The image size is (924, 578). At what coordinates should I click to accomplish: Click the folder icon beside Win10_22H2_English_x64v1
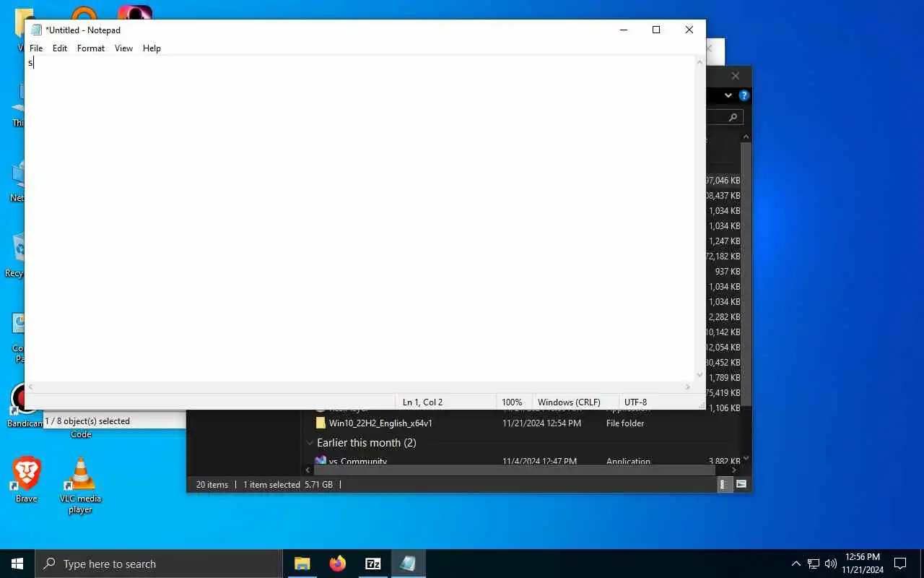(x=321, y=423)
